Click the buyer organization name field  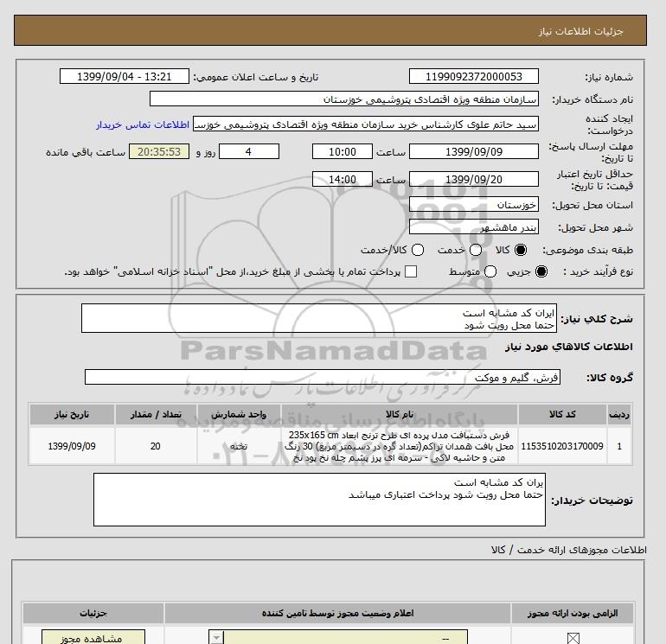tap(344, 99)
